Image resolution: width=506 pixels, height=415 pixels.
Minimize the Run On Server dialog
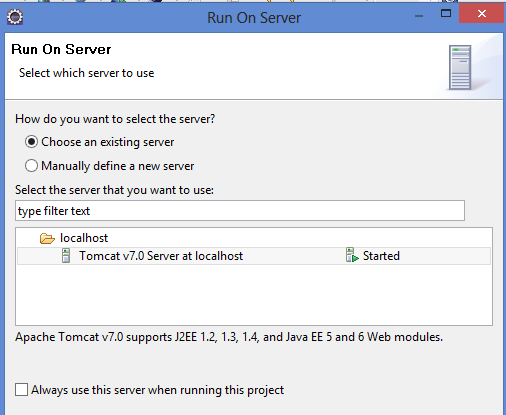[419, 16]
